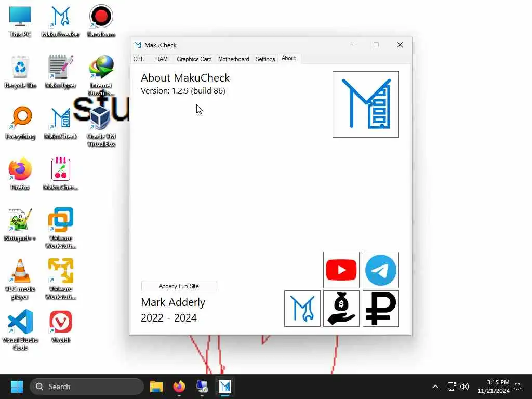This screenshot has width=532, height=399.
Task: Select the blue-orange VMware Workstation desktop icon
Action: pos(61,228)
